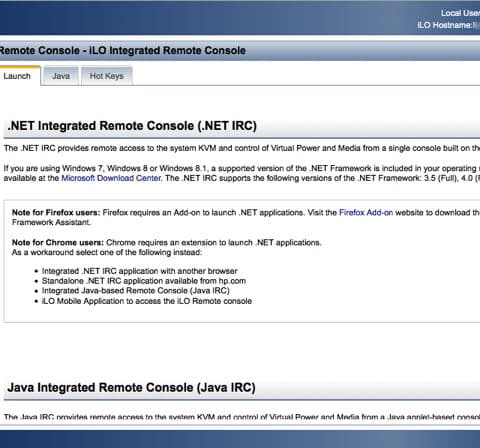Click the .NET Integrated Remote Console heading

click(132, 126)
